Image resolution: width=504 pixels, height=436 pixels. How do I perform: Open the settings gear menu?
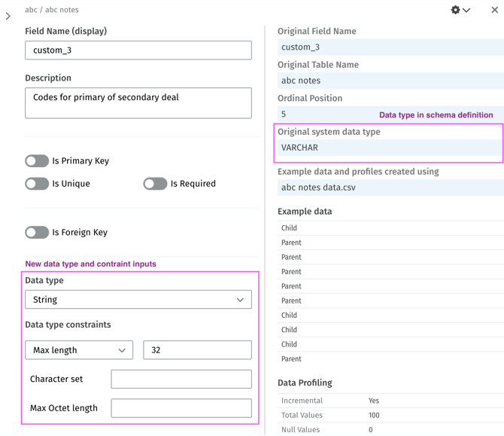coord(455,10)
